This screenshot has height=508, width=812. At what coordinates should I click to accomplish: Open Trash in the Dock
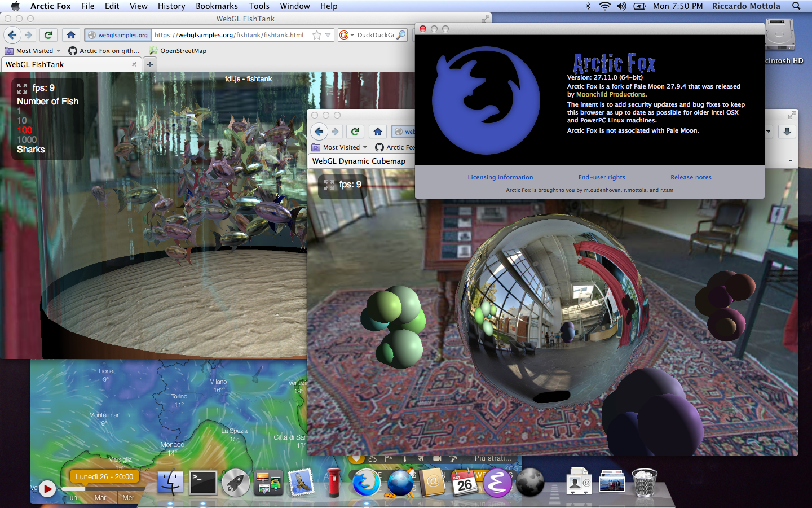645,483
